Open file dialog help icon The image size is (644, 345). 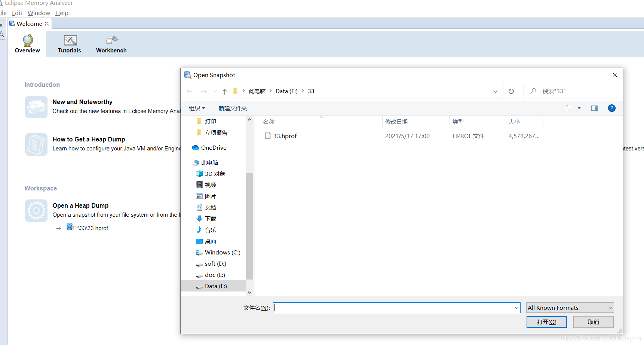612,108
